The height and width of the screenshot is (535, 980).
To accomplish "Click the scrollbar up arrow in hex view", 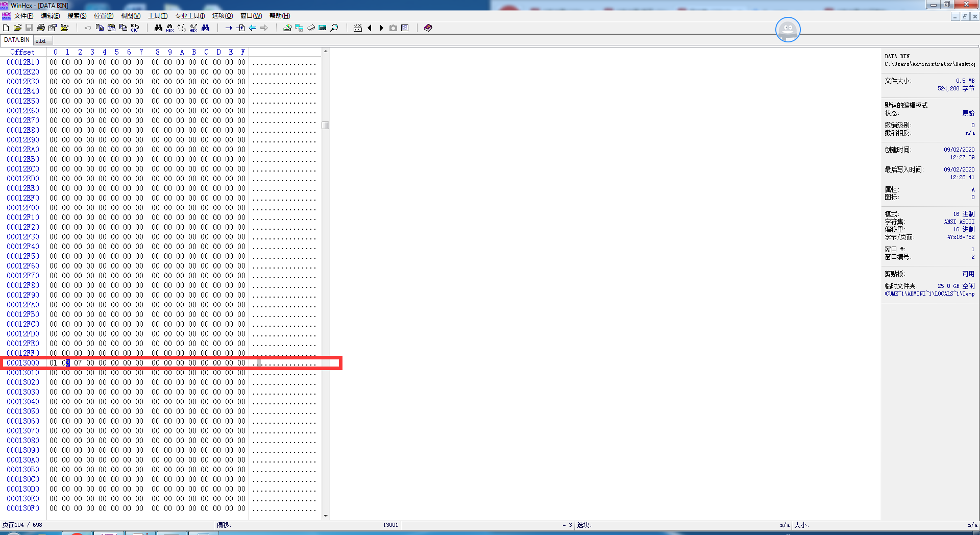I will tap(326, 52).
